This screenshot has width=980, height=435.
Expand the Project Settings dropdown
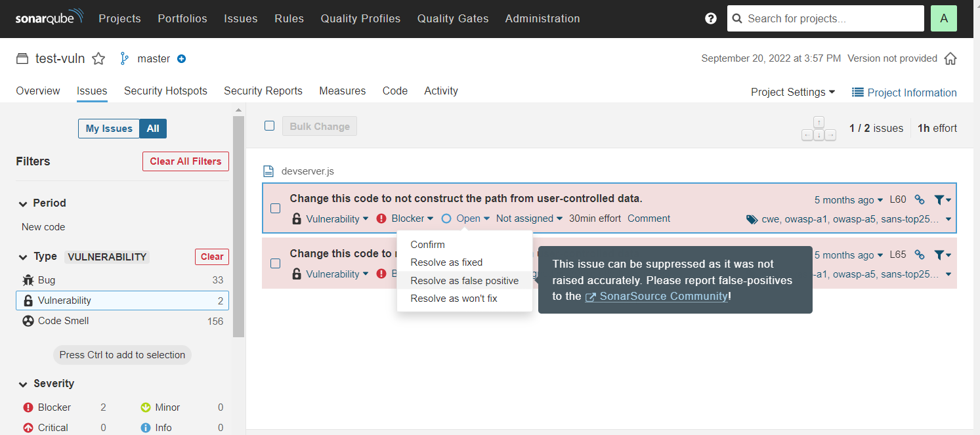(x=792, y=93)
